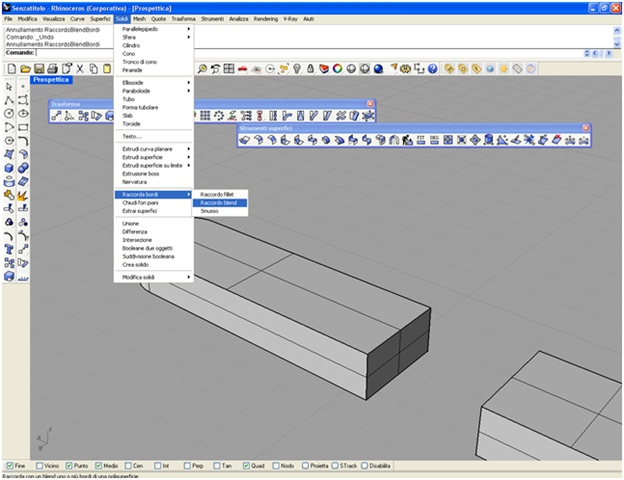The image size is (624, 480).
Task: Click the command history scrollbar
Action: click(617, 37)
